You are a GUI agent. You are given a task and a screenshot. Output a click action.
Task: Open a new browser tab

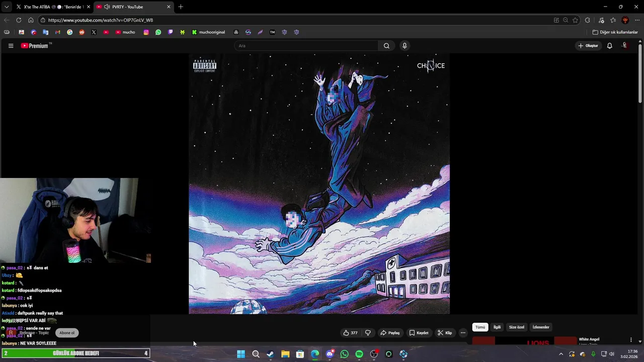181,7
